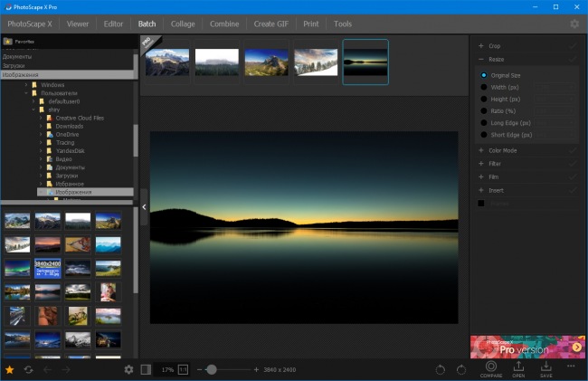
Task: Toggle the side panel layout icon
Action: (146, 370)
